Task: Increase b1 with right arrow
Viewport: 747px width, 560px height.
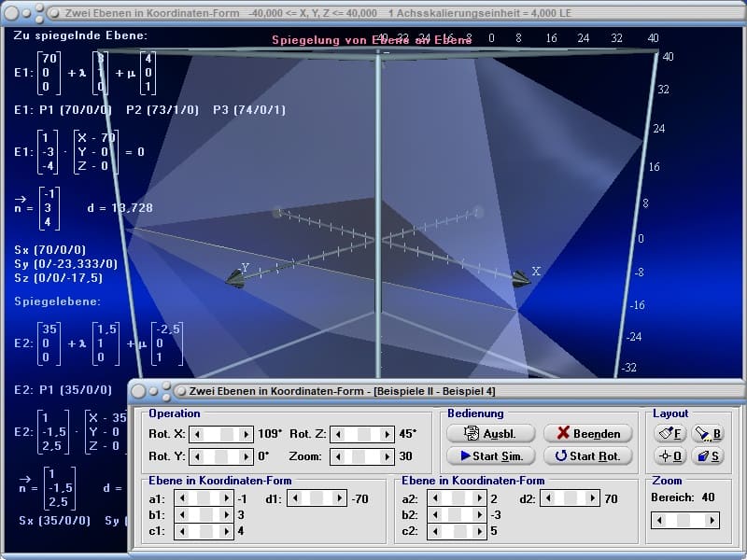Action: [227, 515]
